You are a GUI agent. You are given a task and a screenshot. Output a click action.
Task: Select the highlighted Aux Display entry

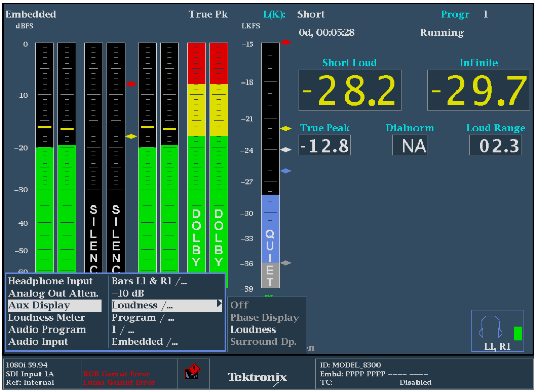(x=55, y=305)
